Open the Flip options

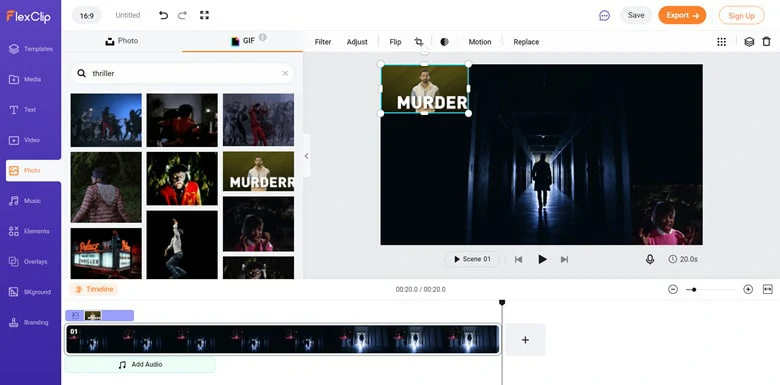point(395,42)
